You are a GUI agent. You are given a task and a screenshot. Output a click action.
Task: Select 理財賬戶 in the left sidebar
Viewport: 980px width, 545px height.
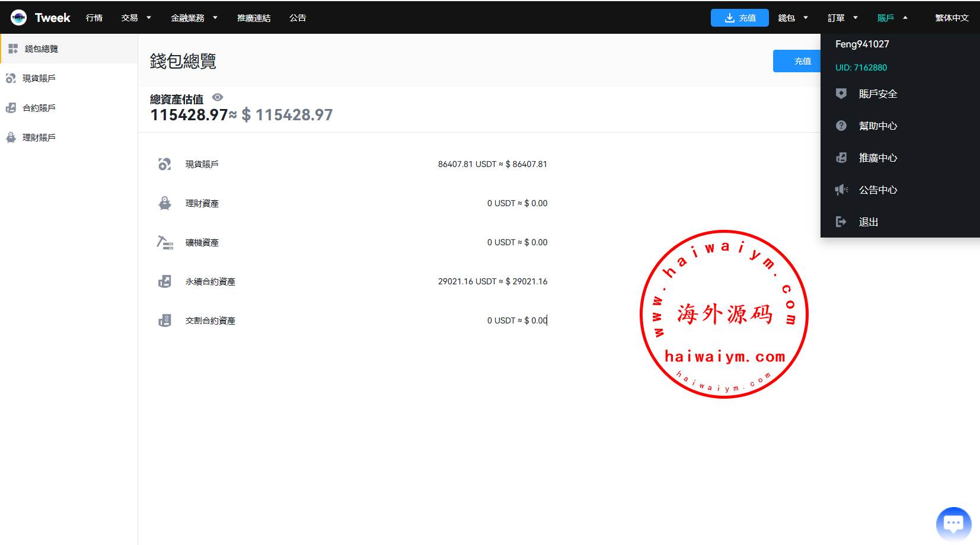(x=39, y=137)
